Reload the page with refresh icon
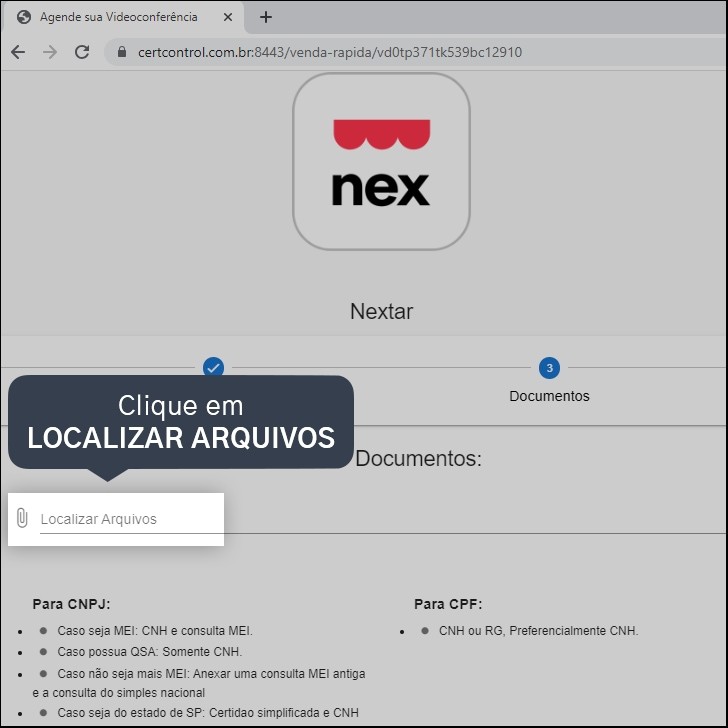Viewport: 728px width, 728px height. pyautogui.click(x=82, y=52)
